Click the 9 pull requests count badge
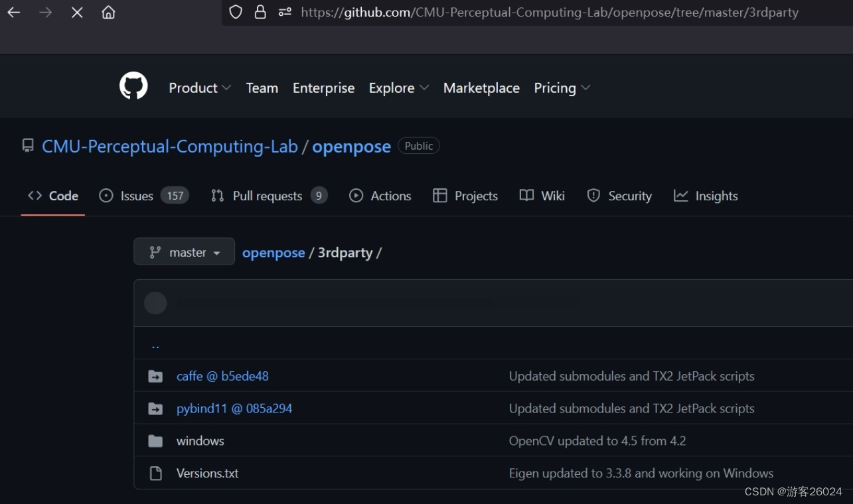 [x=319, y=196]
